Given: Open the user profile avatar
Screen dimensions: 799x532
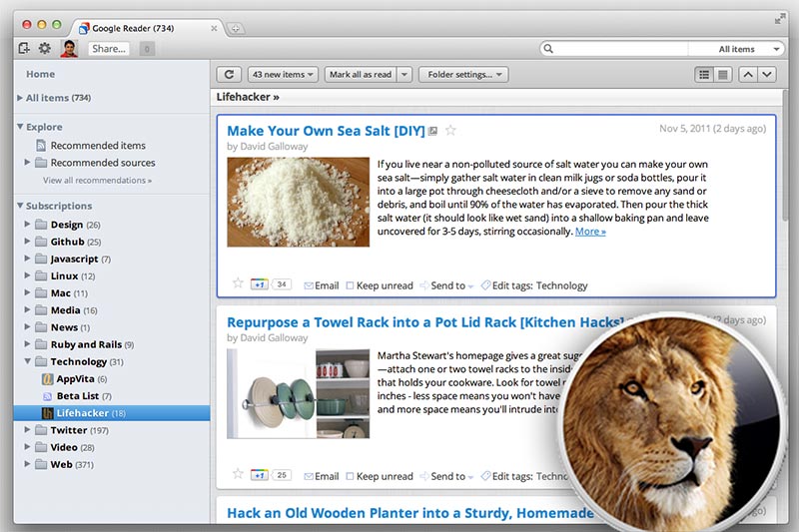Looking at the screenshot, I should [69, 48].
